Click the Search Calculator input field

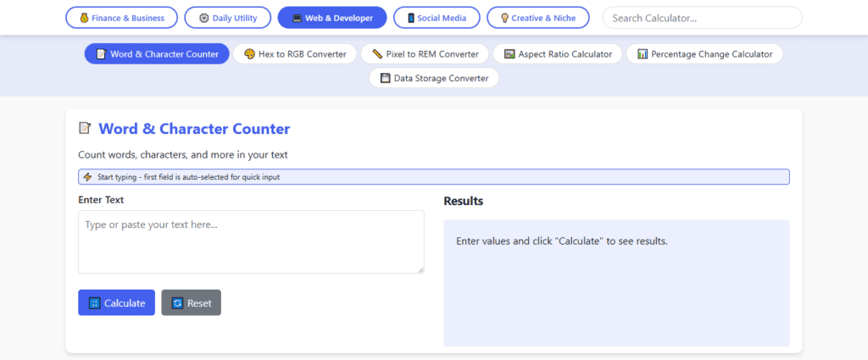click(702, 18)
